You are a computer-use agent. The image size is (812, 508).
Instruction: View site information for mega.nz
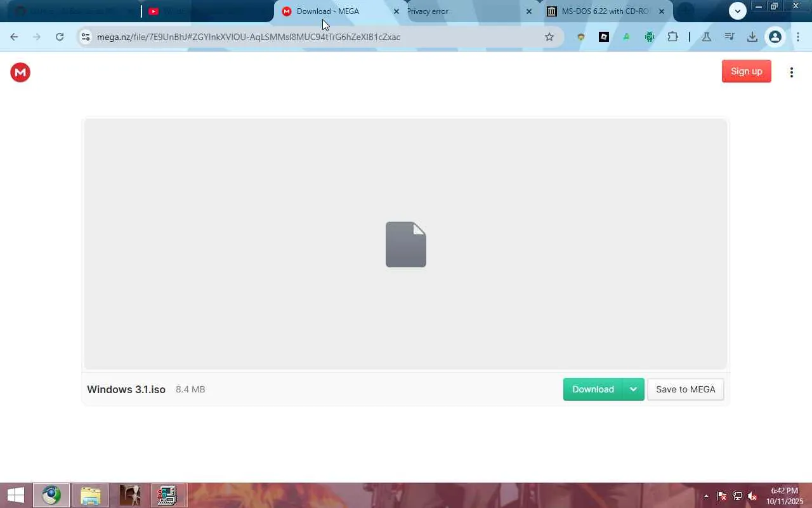[x=86, y=37]
